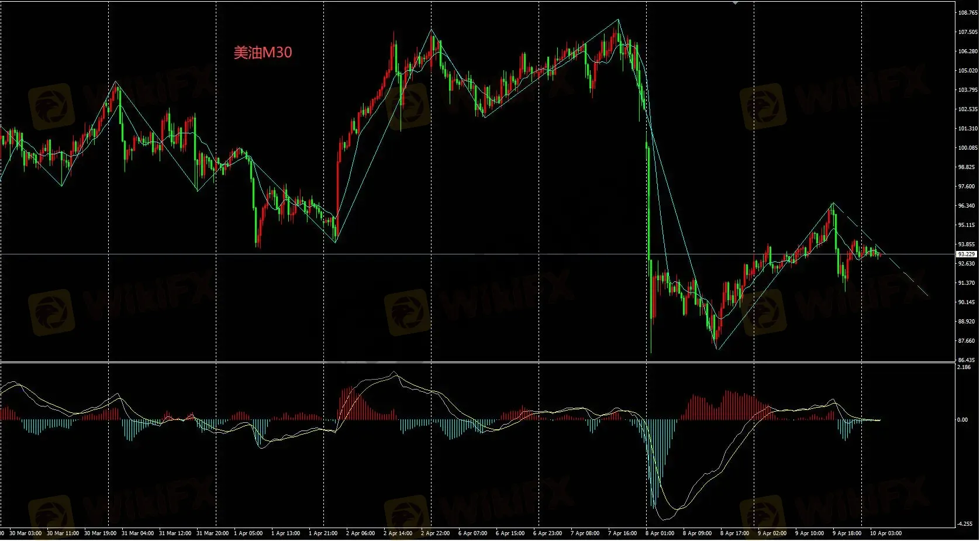Image resolution: width=980 pixels, height=541 pixels.
Task: Click the 108.765 price axis label
Action: pyautogui.click(x=968, y=13)
